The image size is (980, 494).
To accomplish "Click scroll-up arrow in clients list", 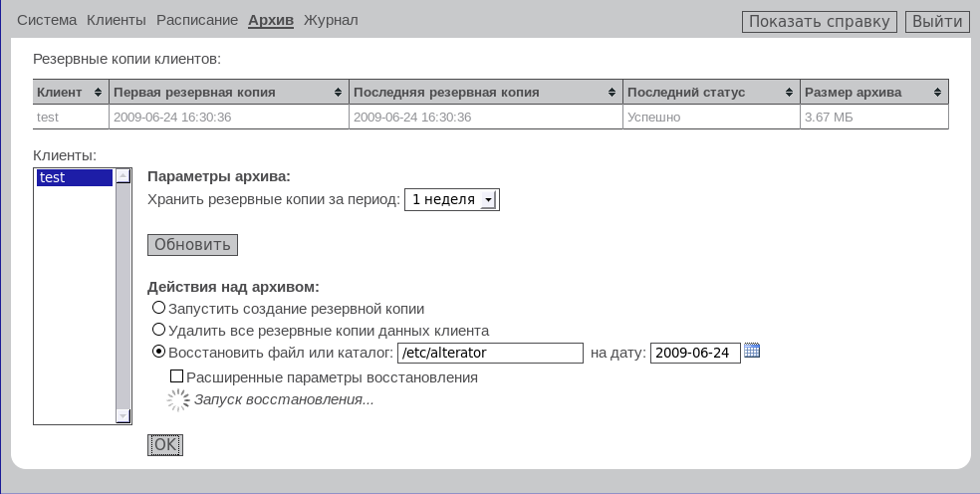I will click(x=123, y=176).
